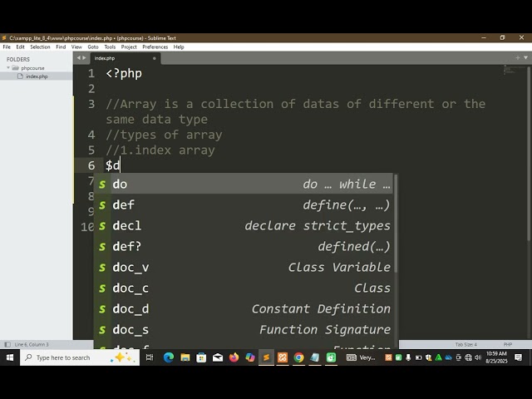Click the network globe tray icon
This screenshot has width=532, height=399.
[468, 357]
